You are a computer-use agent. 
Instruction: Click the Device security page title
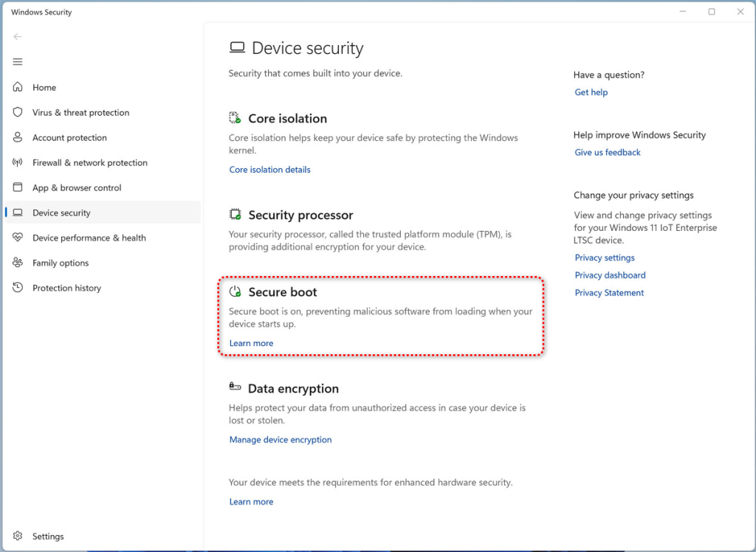pos(308,48)
